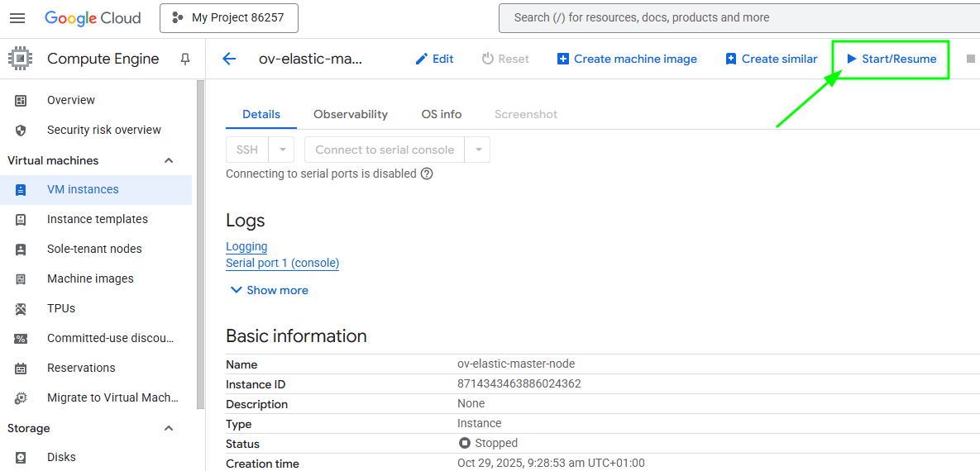Open Disks in the sidebar
The width and height of the screenshot is (980, 471).
61,457
